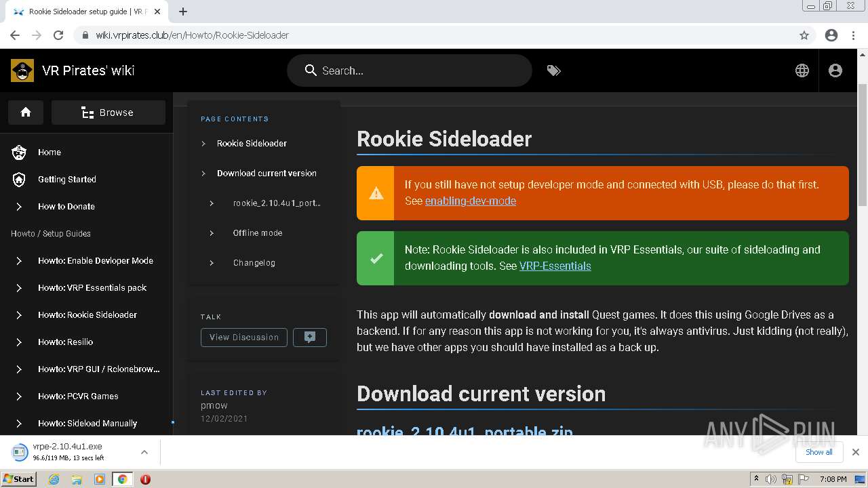The image size is (868, 488).
Task: Bookmark this page with star icon
Action: tap(804, 35)
